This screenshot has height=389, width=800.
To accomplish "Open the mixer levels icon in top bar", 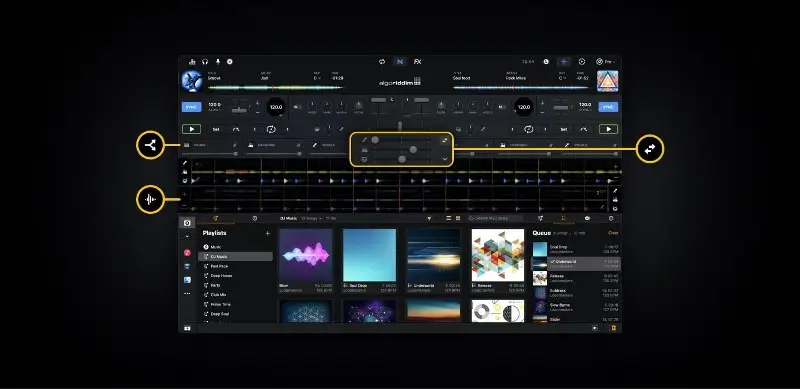I will [x=192, y=62].
